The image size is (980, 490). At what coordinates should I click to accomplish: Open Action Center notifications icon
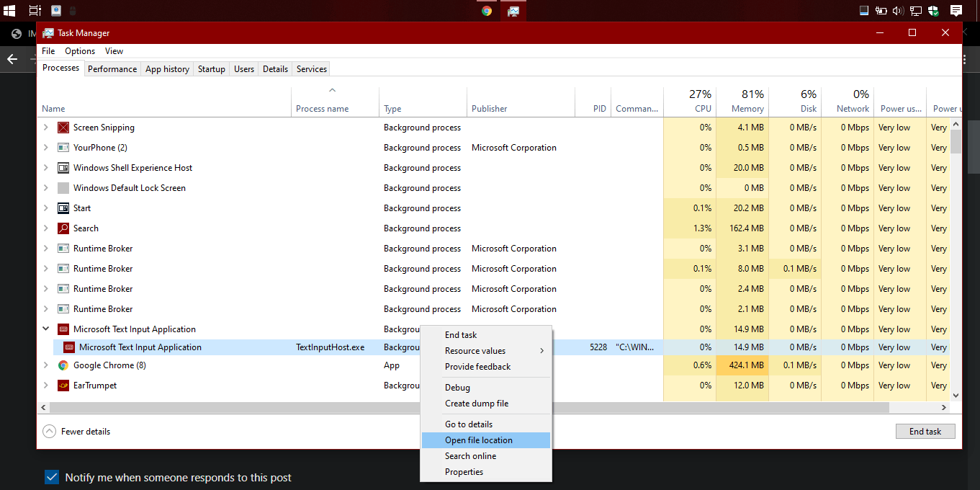point(956,11)
